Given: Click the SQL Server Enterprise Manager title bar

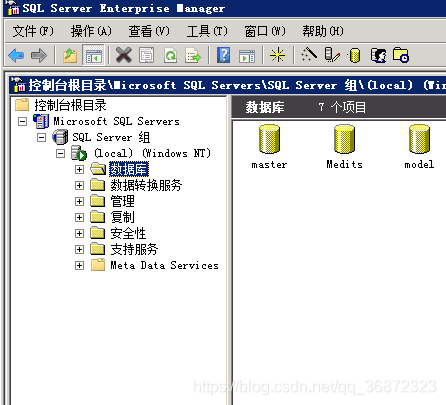Looking at the screenshot, I should coord(225,8).
